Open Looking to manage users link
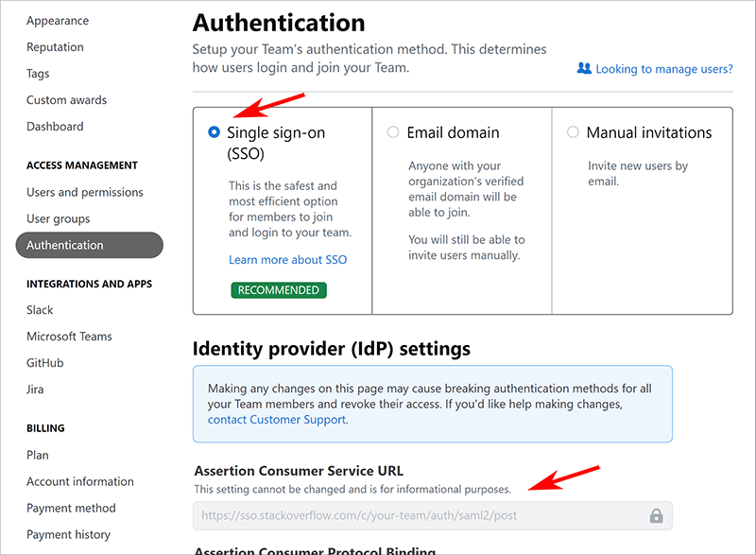 point(663,69)
